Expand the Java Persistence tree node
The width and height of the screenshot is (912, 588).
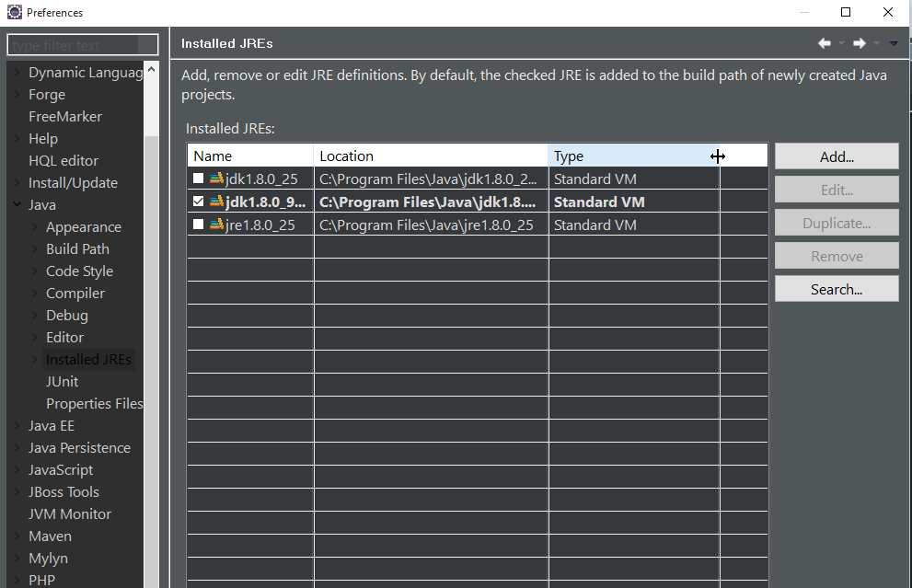pyautogui.click(x=17, y=448)
